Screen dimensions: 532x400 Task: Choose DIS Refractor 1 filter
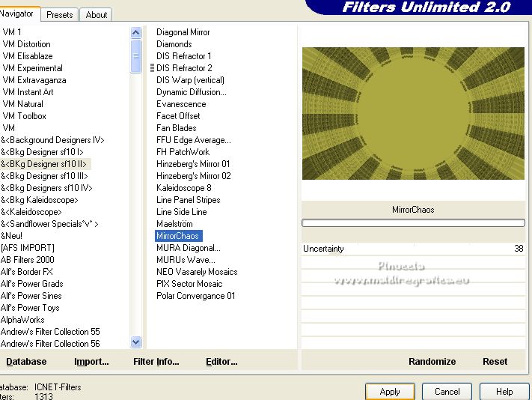point(183,56)
